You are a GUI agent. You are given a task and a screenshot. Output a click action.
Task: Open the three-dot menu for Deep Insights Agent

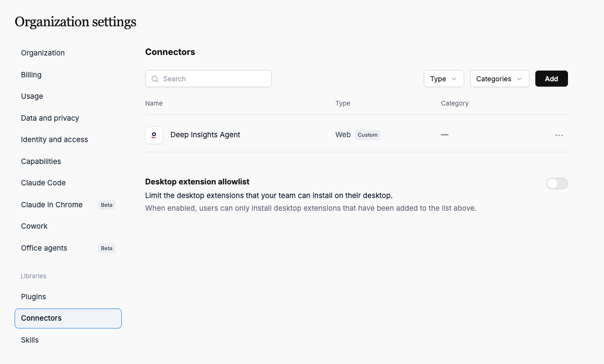coord(559,135)
